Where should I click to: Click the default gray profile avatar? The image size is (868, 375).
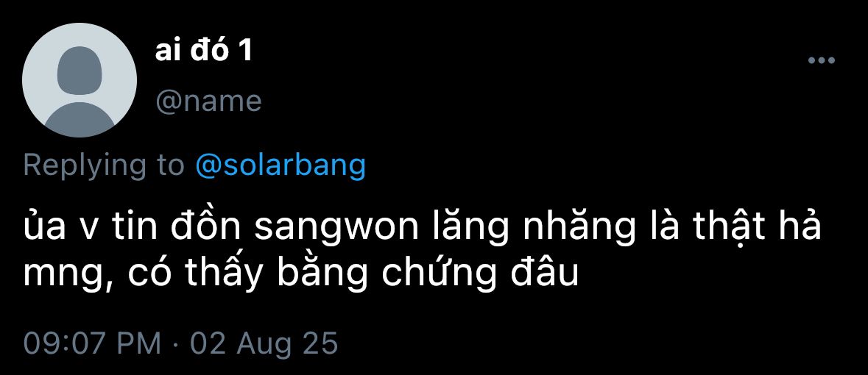pos(80,80)
